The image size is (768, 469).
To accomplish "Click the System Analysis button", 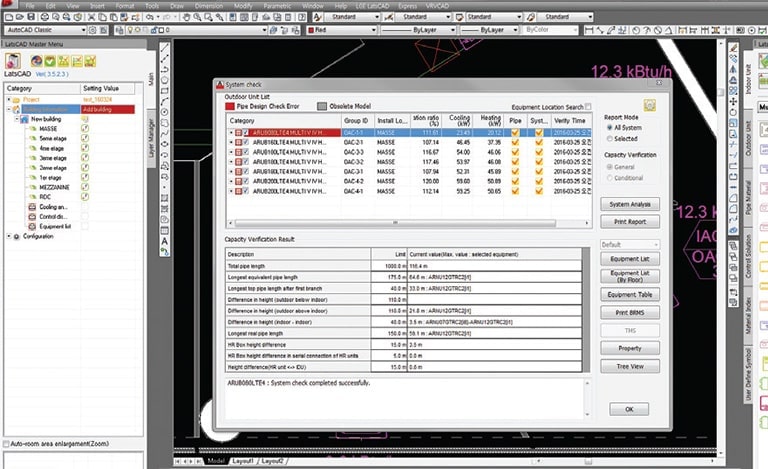I will (629, 204).
